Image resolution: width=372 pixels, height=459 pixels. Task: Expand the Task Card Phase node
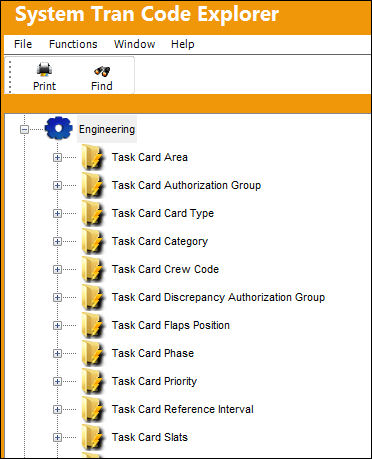tap(57, 353)
